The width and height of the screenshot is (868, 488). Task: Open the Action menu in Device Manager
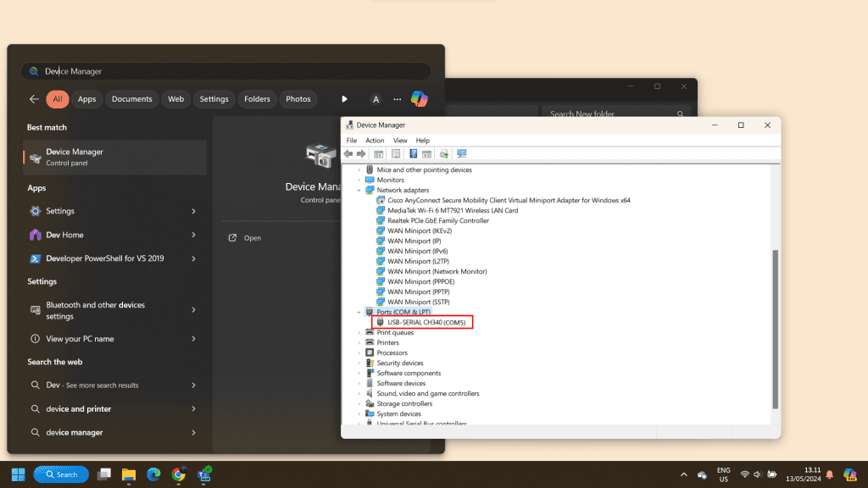375,141
